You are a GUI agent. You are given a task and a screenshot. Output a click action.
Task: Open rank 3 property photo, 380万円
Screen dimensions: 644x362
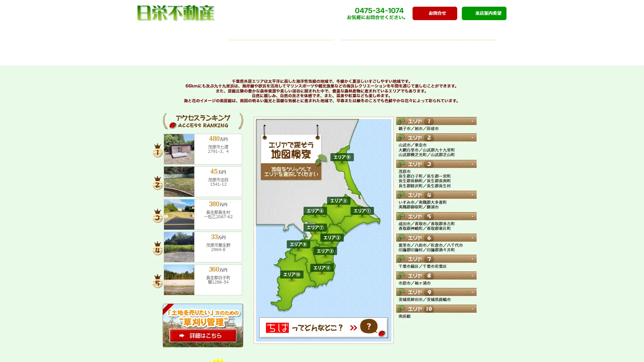point(179,215)
